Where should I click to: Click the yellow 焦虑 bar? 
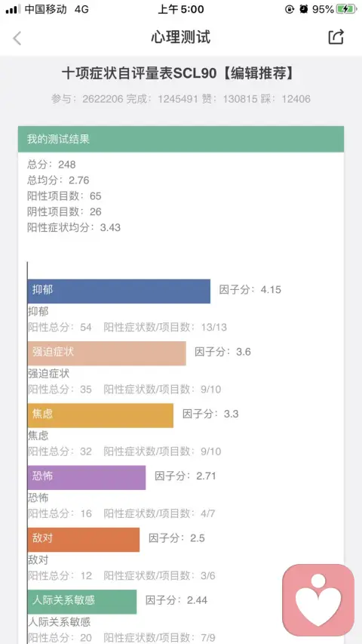click(x=100, y=415)
